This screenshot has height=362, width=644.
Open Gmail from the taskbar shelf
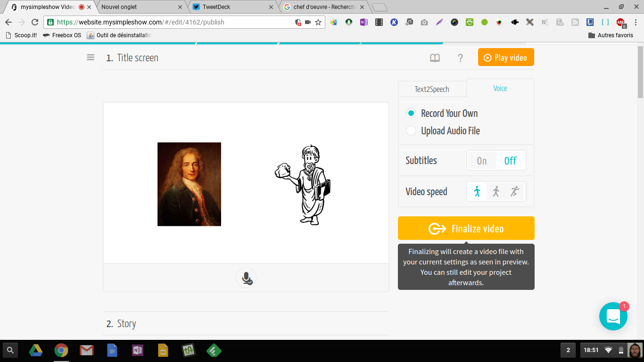86,350
